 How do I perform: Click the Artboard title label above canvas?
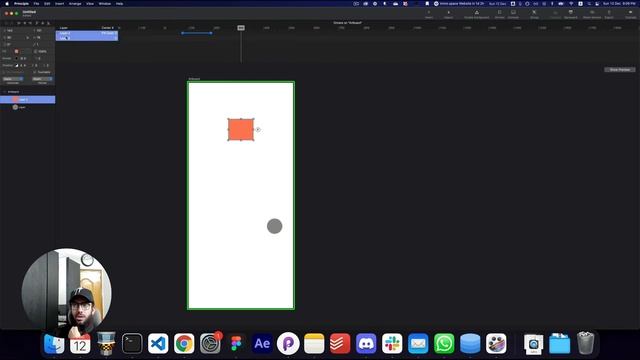[194, 79]
